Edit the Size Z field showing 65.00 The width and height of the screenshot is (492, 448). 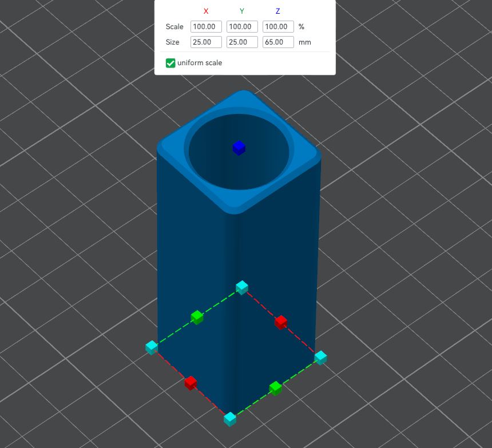pyautogui.click(x=278, y=42)
